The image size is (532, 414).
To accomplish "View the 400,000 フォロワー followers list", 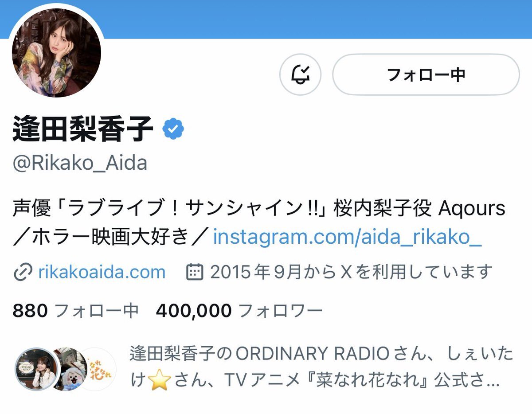I will (239, 311).
